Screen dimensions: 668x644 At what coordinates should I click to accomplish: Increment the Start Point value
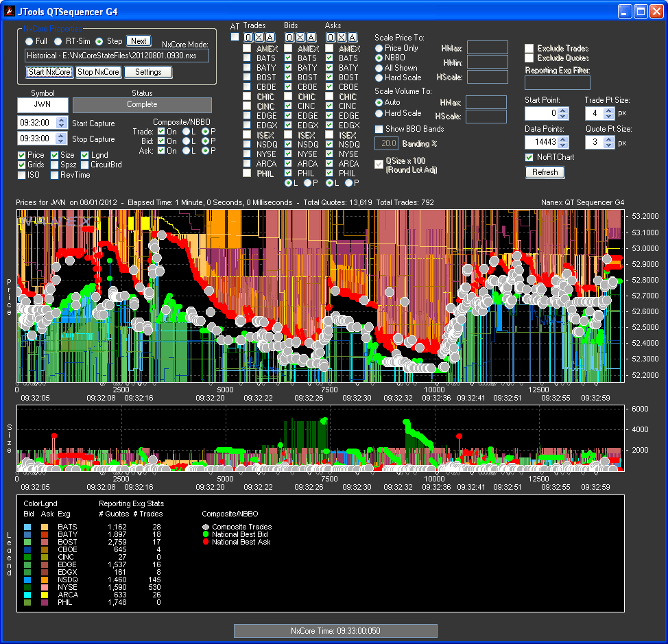(x=563, y=110)
